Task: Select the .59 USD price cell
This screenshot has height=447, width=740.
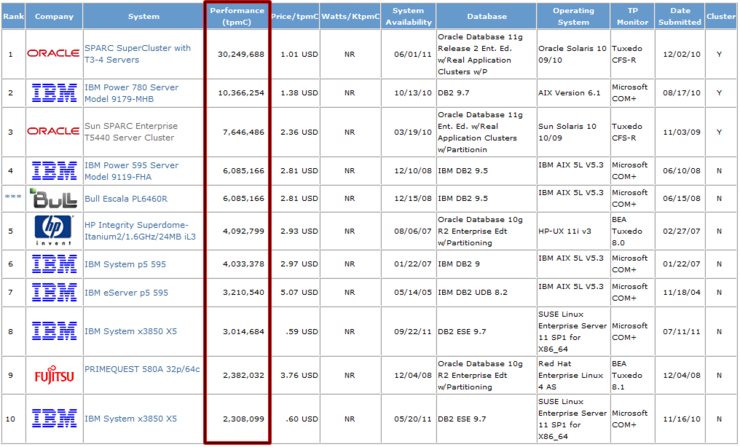Action: click(x=302, y=331)
